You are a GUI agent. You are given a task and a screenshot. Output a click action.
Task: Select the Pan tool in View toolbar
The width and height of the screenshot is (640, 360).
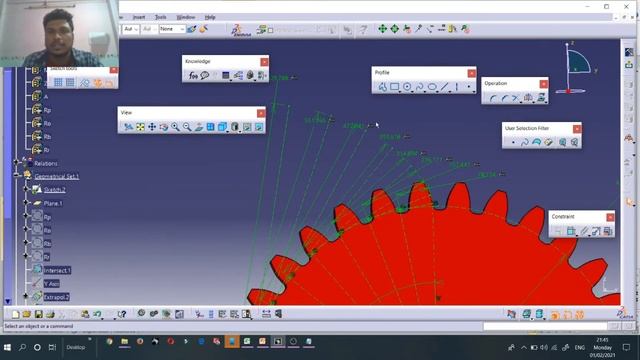click(152, 127)
